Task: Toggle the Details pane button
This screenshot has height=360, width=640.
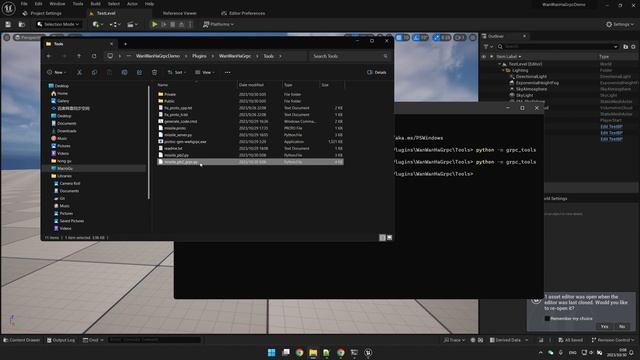Action: pos(377,72)
